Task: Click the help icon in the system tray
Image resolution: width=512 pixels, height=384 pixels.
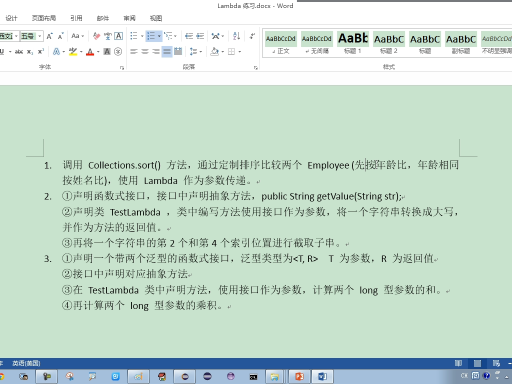Action: coord(487,376)
